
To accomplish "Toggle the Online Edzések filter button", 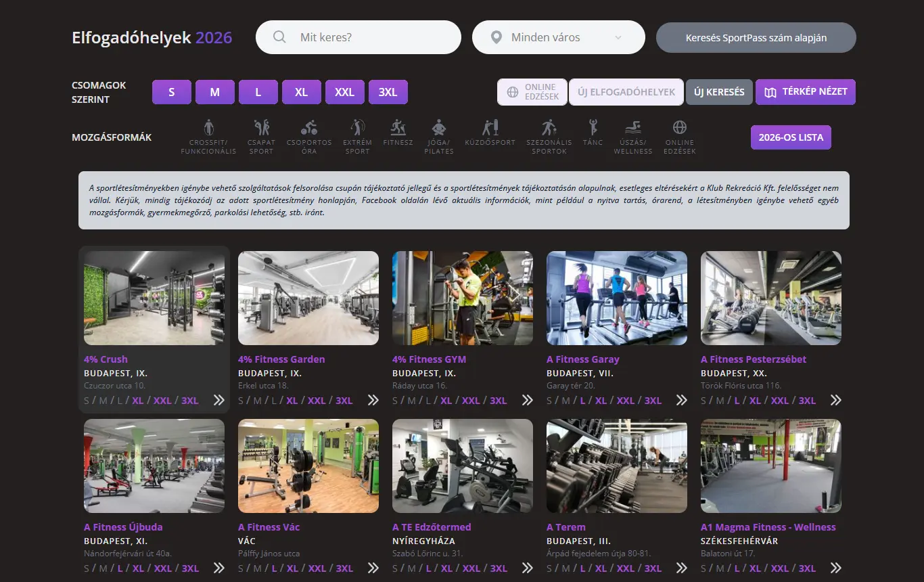I will click(532, 92).
